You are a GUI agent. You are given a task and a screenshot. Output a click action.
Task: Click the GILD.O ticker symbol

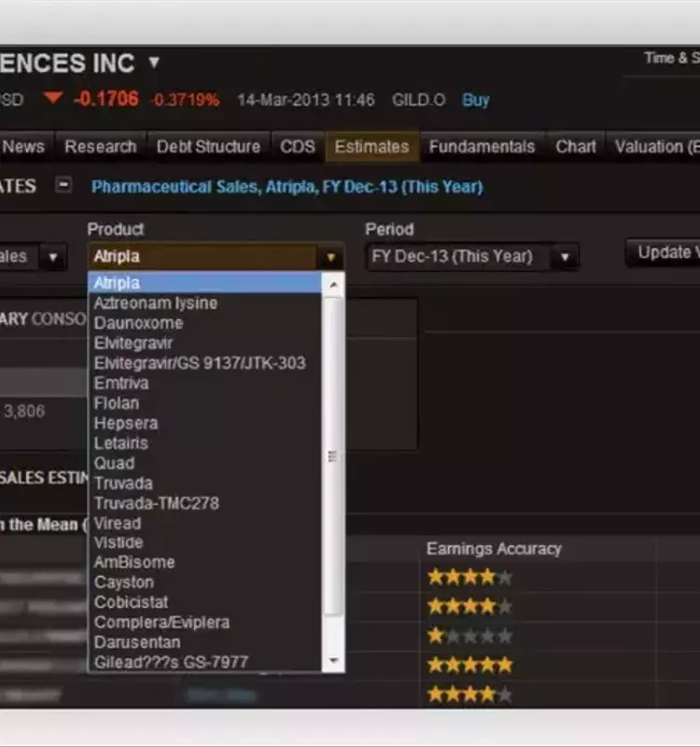418,100
